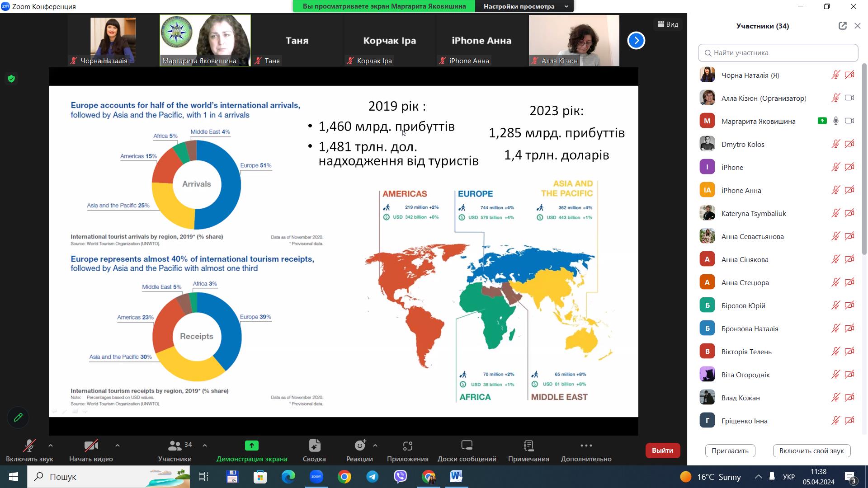Screen dimensions: 868x488
Task: Unmute with the Включить звук microphone
Action: (x=29, y=446)
